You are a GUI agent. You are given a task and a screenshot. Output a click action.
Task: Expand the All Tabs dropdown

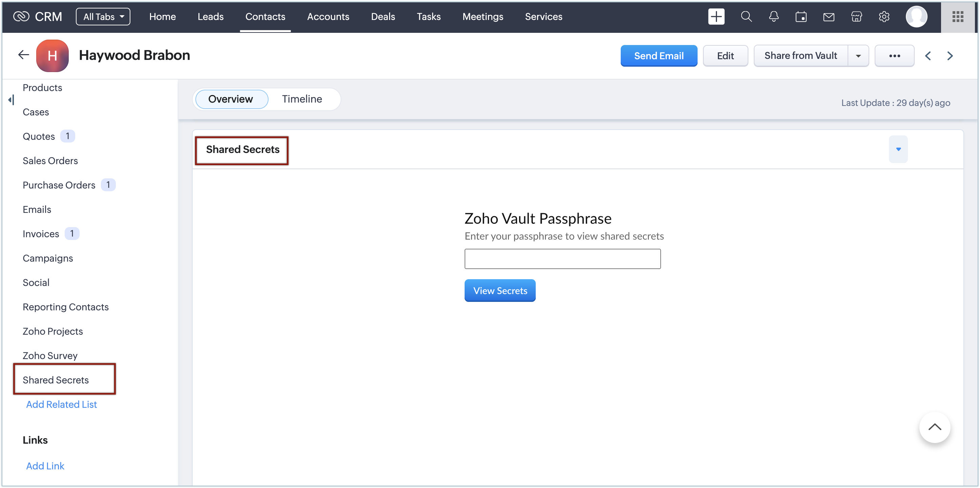103,16
